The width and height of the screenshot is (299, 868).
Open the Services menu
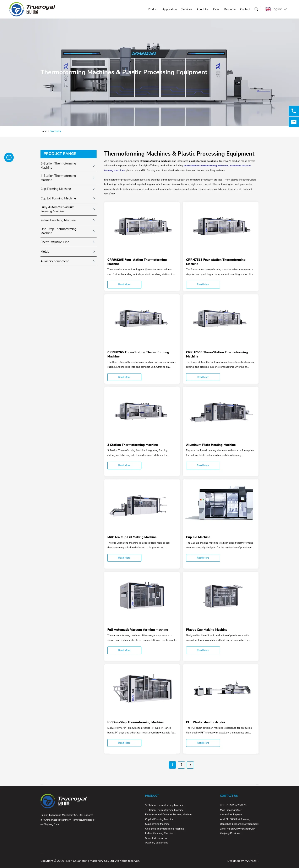(186, 9)
